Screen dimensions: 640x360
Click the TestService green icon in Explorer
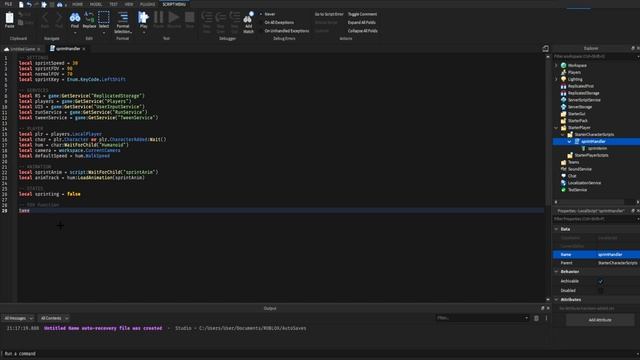click(x=563, y=190)
